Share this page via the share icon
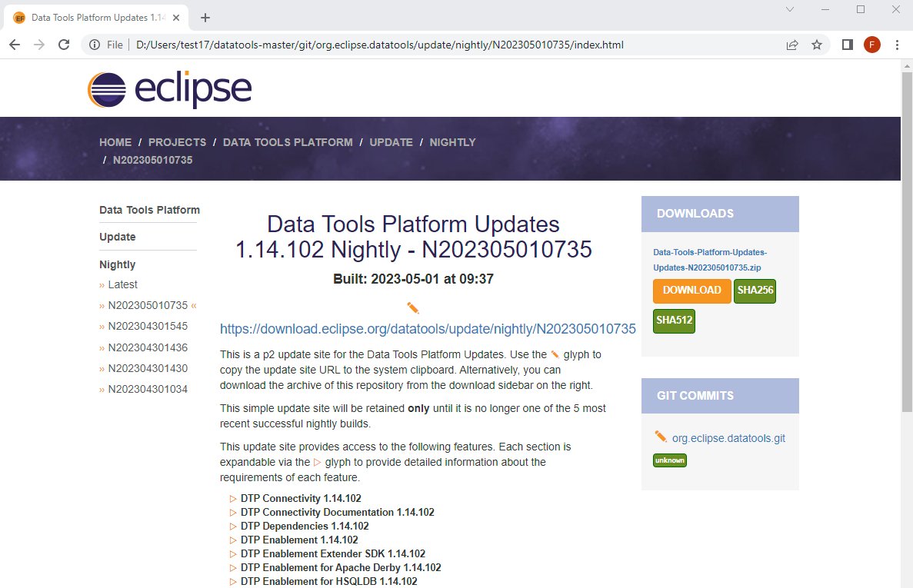The height and width of the screenshot is (588, 913). coord(792,45)
